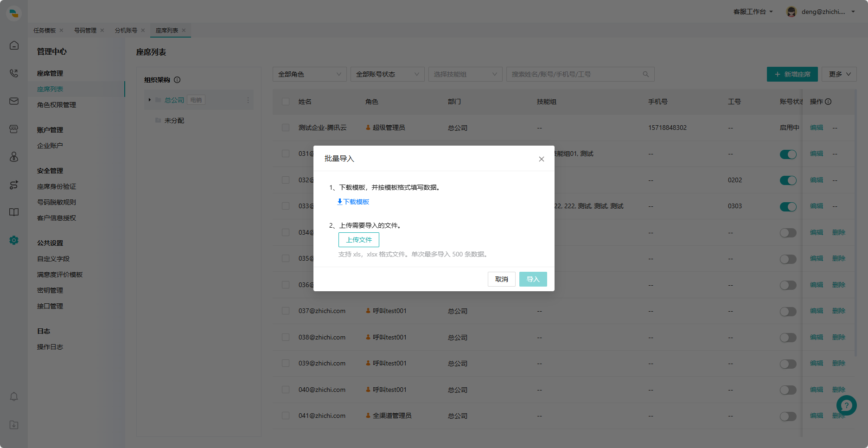
Task: Open 号码脱敏规则 menu item
Action: click(x=57, y=202)
